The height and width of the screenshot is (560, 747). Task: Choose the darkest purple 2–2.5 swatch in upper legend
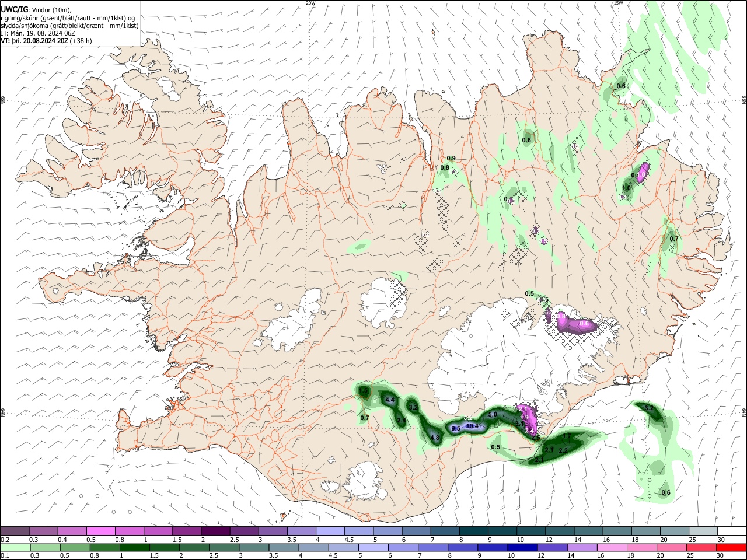pyautogui.click(x=215, y=531)
